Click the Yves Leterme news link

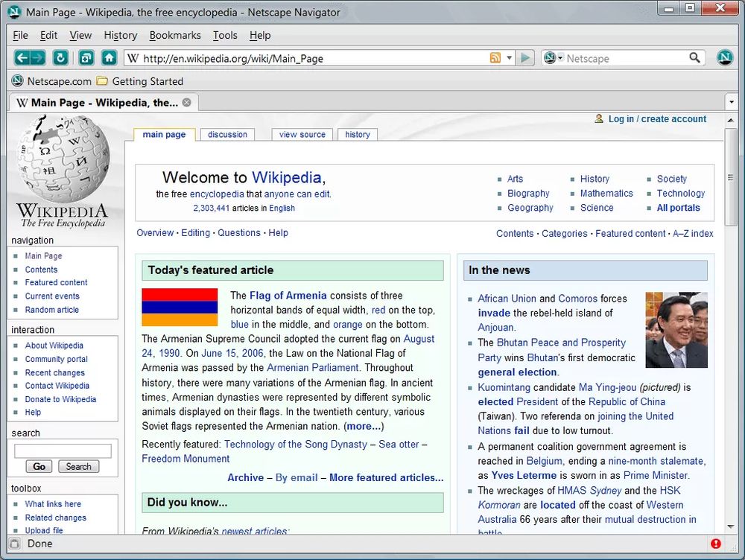coord(524,475)
